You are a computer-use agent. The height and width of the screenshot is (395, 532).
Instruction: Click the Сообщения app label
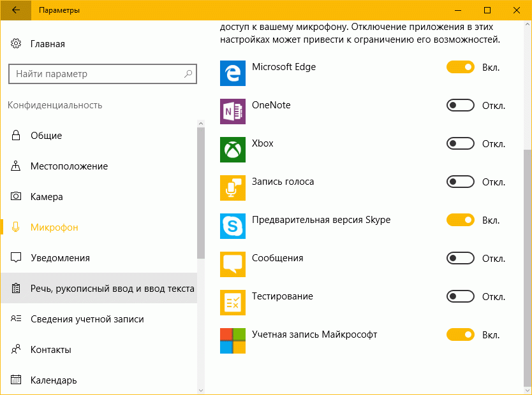(x=277, y=258)
